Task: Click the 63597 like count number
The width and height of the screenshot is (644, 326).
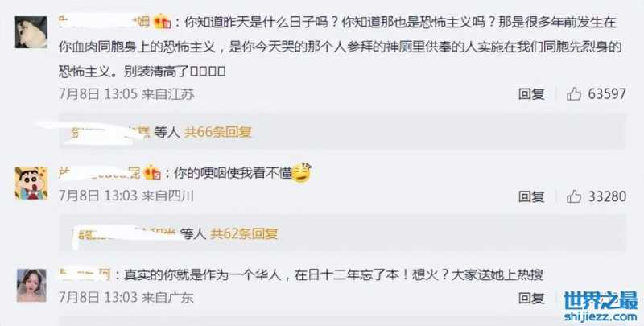Action: click(x=607, y=94)
